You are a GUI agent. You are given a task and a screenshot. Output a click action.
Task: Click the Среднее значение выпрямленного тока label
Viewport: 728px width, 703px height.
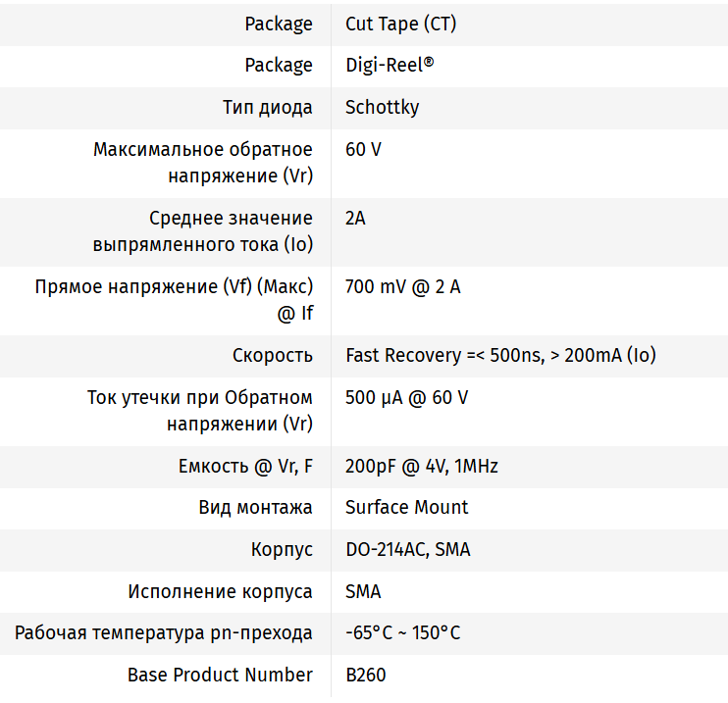tap(203, 231)
